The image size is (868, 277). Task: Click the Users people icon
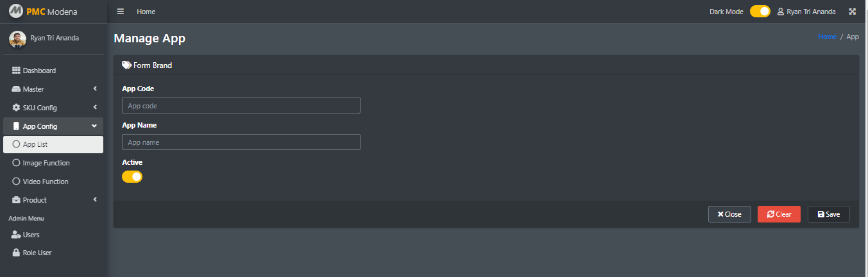click(17, 235)
